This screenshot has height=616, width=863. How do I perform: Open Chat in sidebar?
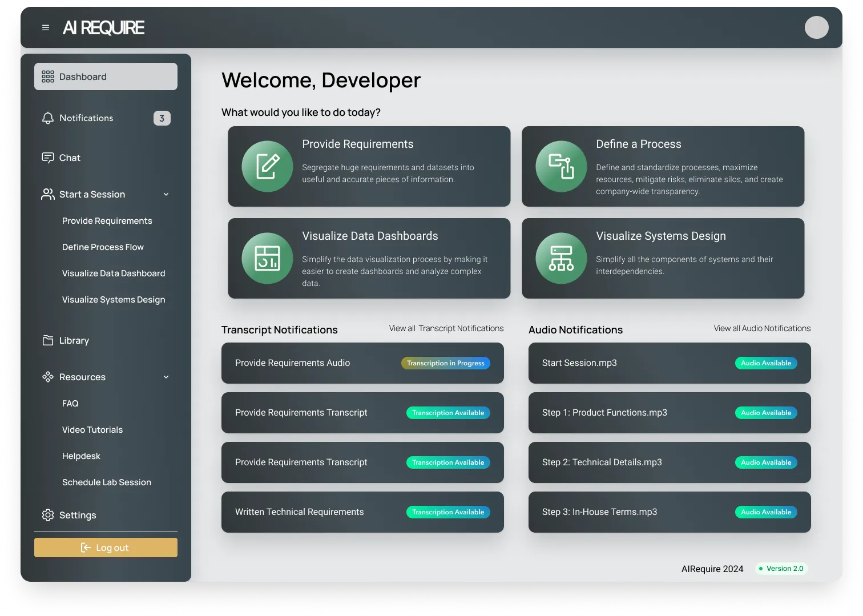tap(106, 158)
